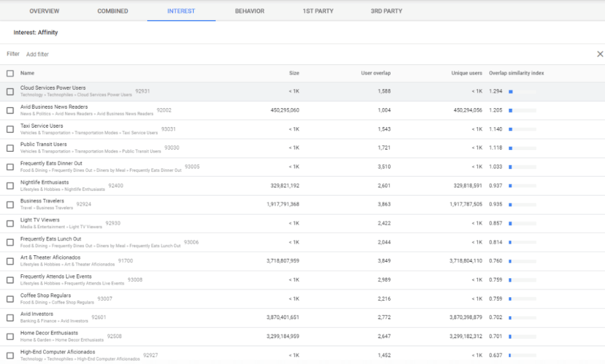Check the Coffee Shop Regulars row
The image size is (605, 364).
(x=10, y=299)
